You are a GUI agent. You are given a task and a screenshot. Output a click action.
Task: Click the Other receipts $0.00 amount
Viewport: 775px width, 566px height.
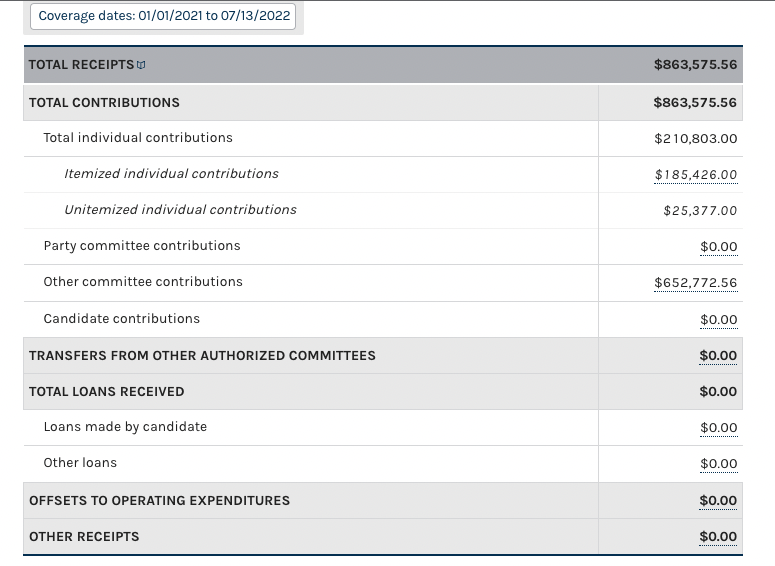tap(718, 537)
